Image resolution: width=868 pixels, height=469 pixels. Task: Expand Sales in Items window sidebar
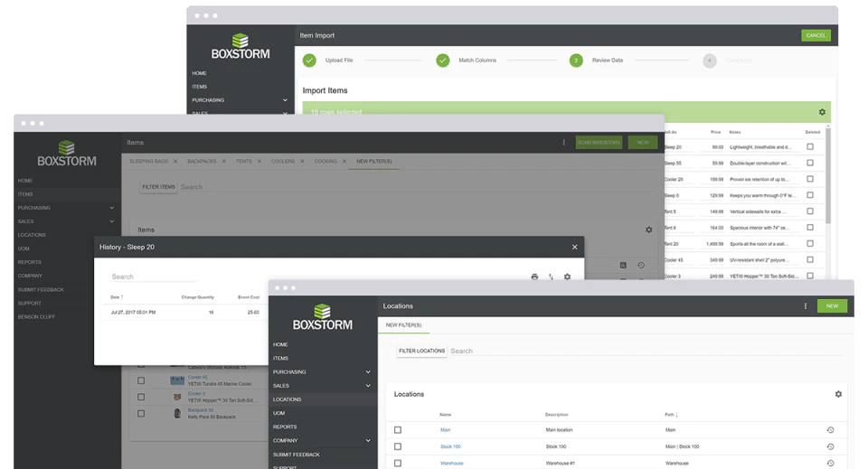pos(112,221)
